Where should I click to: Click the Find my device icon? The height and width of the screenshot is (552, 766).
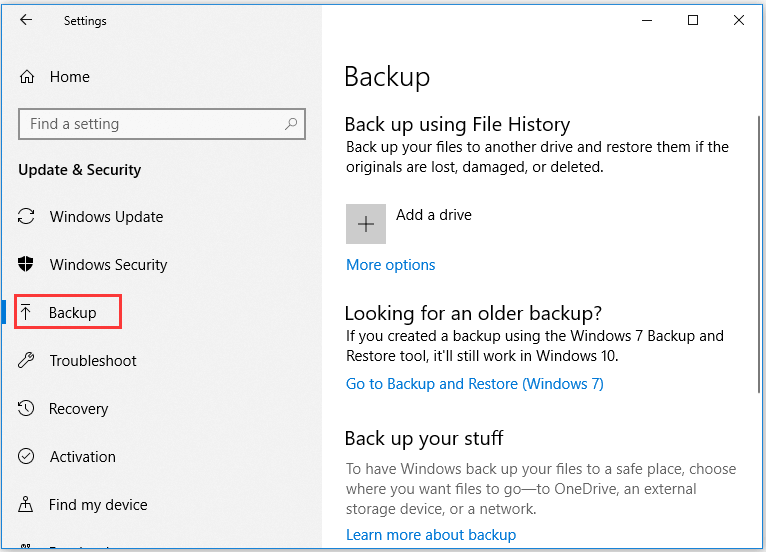point(27,505)
